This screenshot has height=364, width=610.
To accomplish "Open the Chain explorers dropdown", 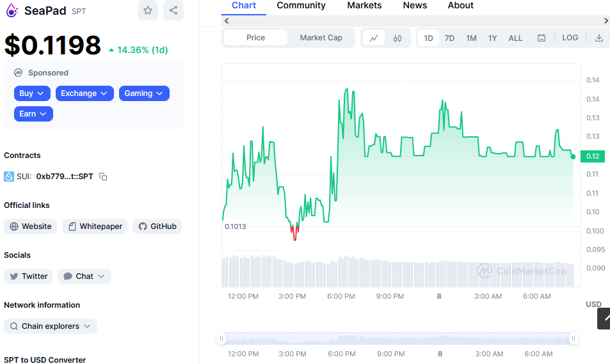I will click(x=51, y=326).
